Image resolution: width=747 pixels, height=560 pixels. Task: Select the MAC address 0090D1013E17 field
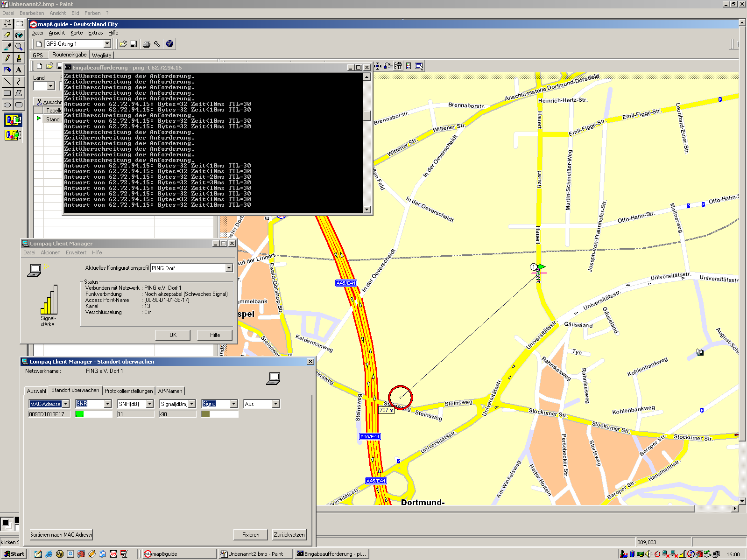click(49, 414)
